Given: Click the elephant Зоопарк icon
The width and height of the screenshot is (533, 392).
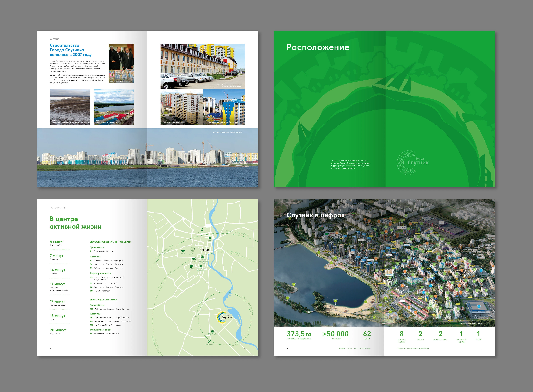Looking at the screenshot, I should tap(191, 266).
